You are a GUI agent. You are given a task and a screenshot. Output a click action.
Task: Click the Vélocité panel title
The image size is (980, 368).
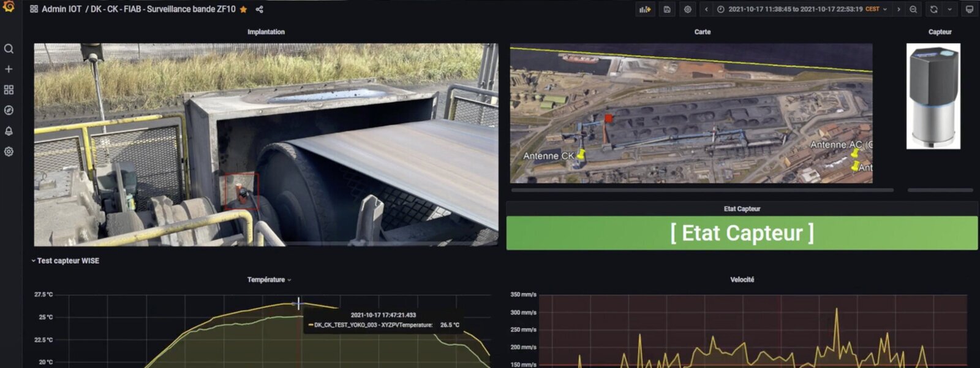click(742, 280)
